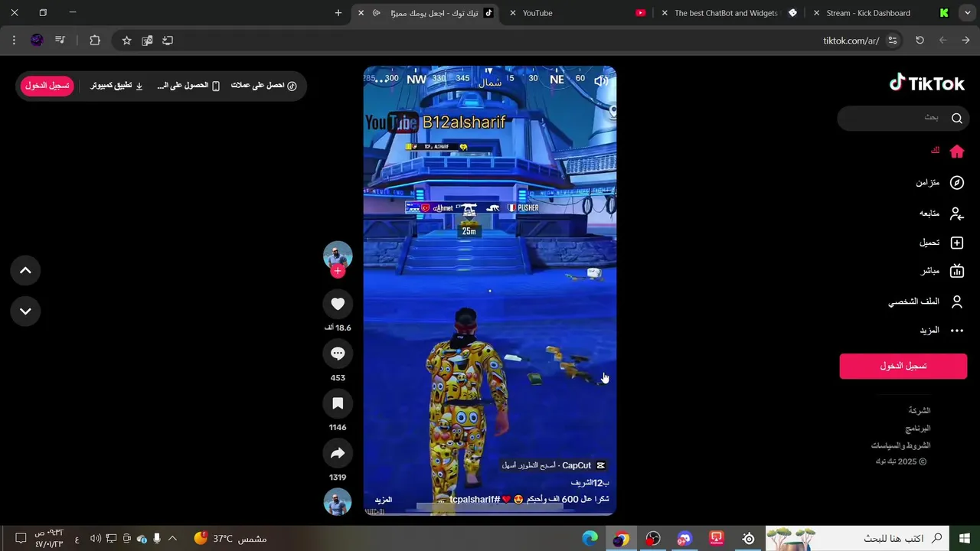Image resolution: width=980 pixels, height=551 pixels.
Task: Expand the البرنامج footer section
Action: [918, 429]
